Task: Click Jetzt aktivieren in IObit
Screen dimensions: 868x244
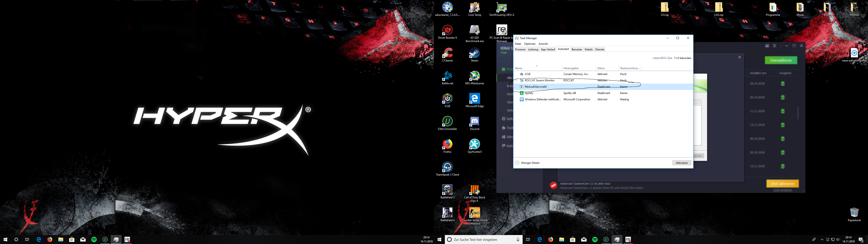Action: pyautogui.click(x=782, y=184)
